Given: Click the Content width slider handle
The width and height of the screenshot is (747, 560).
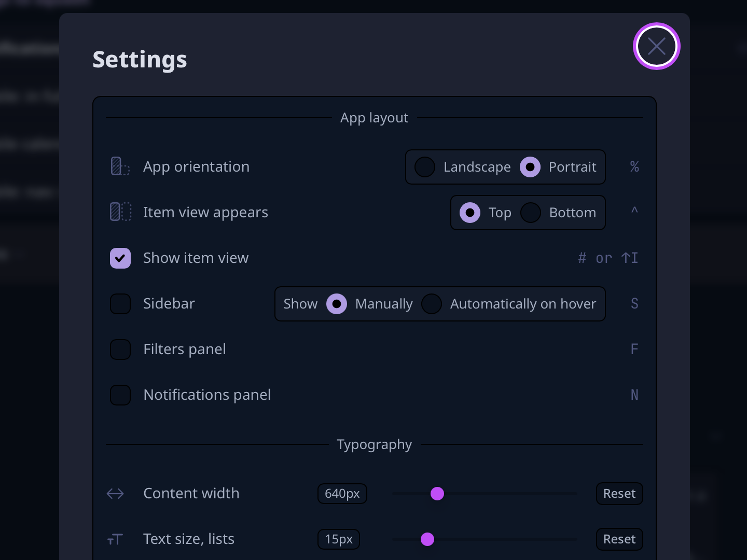Looking at the screenshot, I should coord(437,494).
